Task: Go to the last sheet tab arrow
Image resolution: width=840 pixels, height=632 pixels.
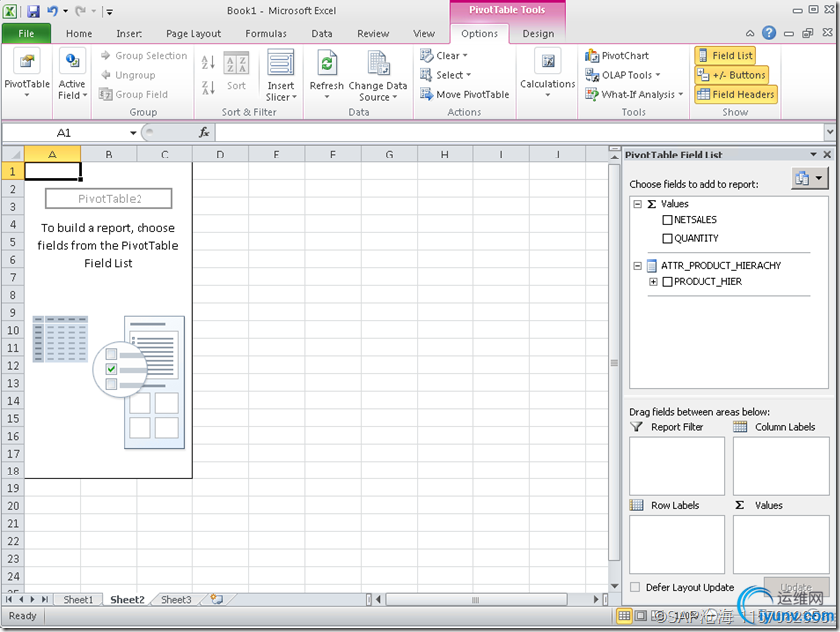Action: pyautogui.click(x=45, y=600)
